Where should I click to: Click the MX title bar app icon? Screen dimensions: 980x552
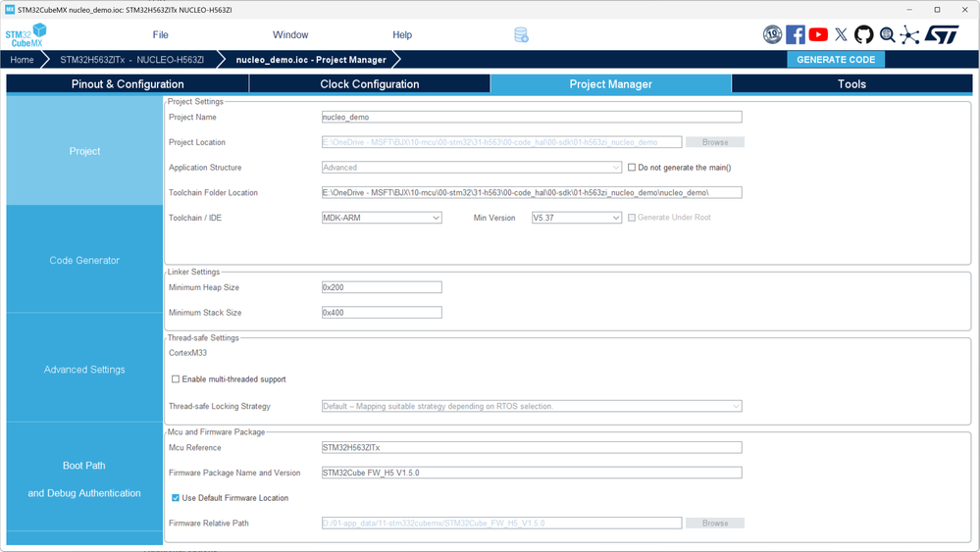(10, 10)
